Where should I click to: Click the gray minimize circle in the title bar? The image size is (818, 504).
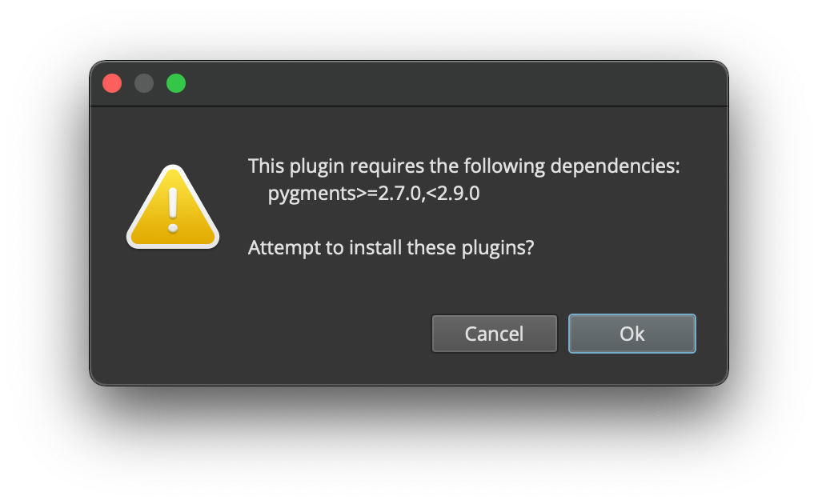144,82
